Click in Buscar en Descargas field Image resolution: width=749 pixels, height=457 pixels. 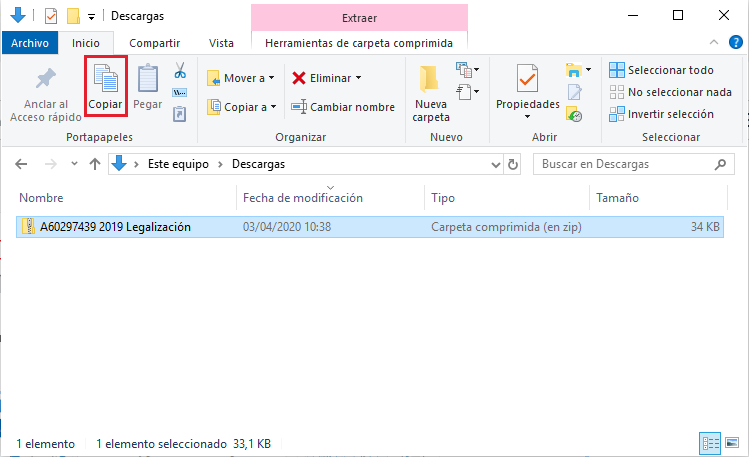point(633,164)
